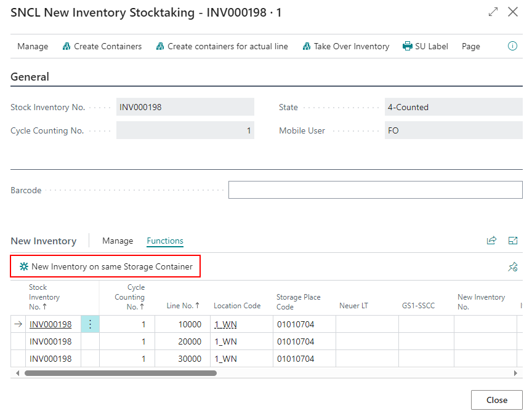The image size is (532, 419).
Task: Click the share icon in New Inventory
Action: click(491, 241)
